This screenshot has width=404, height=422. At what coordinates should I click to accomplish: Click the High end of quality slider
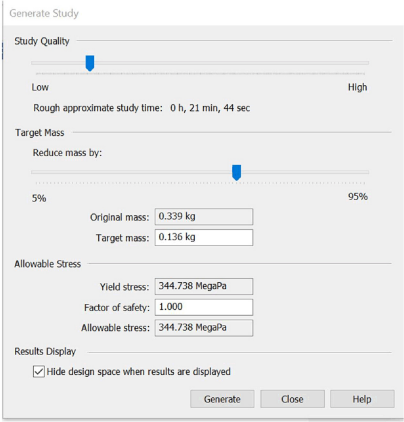(357, 87)
